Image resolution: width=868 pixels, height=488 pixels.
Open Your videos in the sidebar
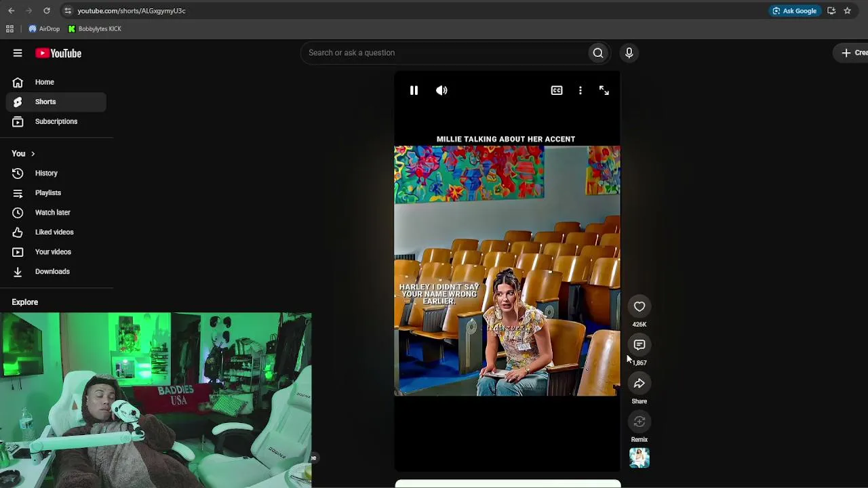coord(56,252)
